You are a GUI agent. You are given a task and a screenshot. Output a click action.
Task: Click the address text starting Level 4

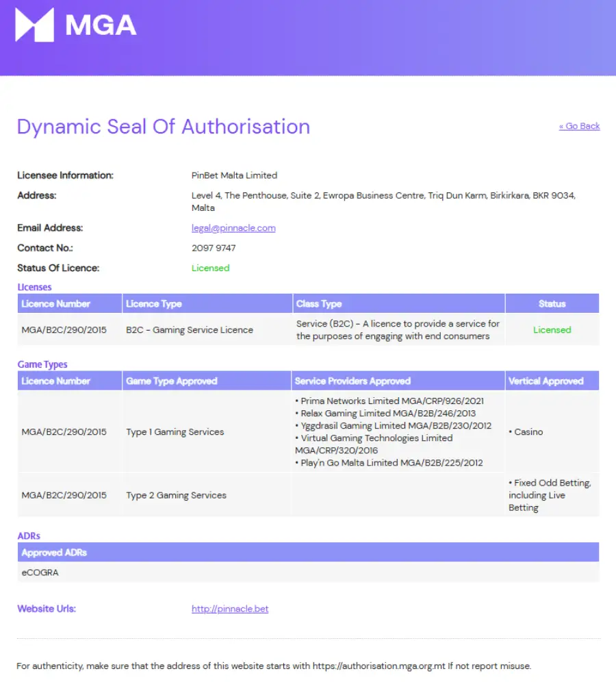tap(383, 202)
